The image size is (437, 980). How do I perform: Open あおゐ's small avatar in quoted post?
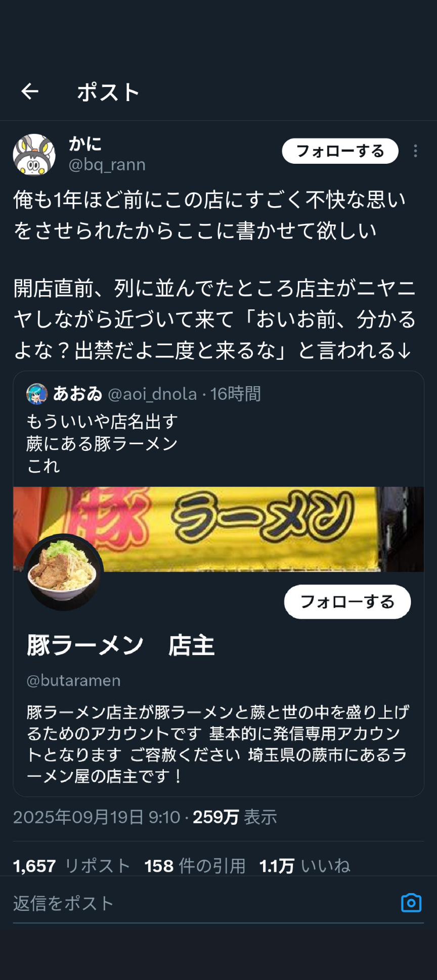point(37,394)
